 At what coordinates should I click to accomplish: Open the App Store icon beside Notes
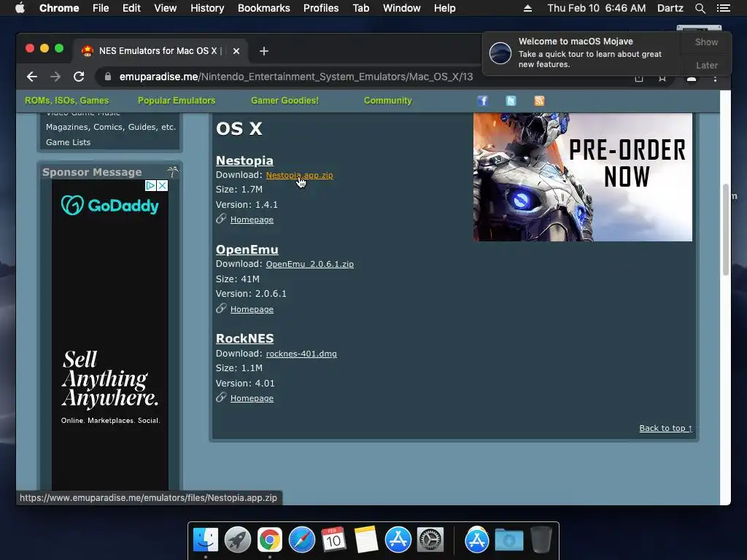click(398, 540)
